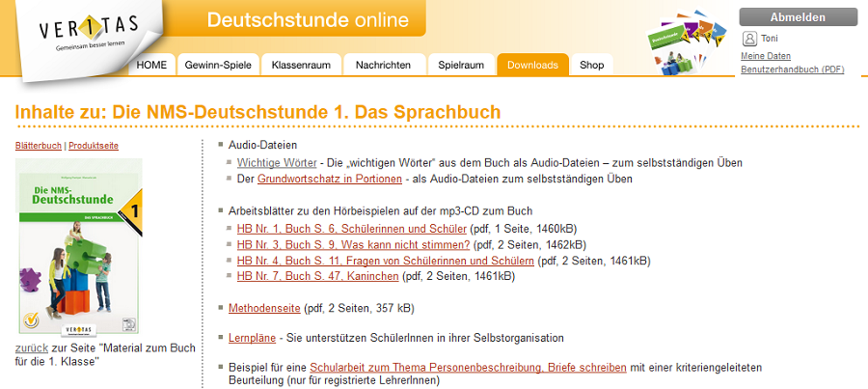Viewport: 868px width, 389px height.
Task: Click the page heading Inhalte zu: Die NMS-Deutschstunde
Action: click(258, 112)
